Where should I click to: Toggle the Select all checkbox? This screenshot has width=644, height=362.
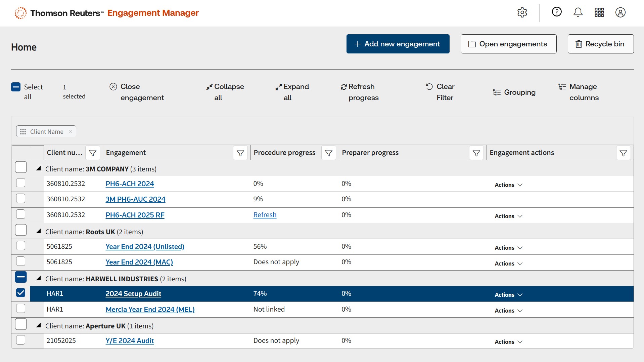pos(16,87)
